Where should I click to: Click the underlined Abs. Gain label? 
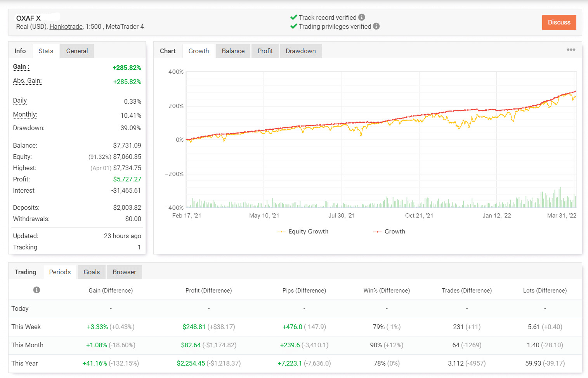pyautogui.click(x=27, y=81)
